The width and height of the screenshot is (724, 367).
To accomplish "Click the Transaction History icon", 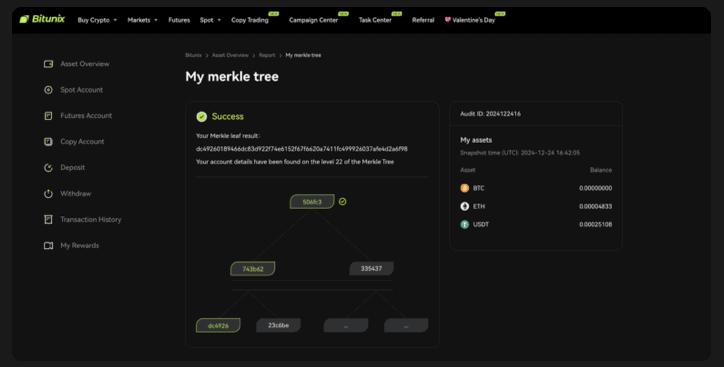I will [x=48, y=219].
